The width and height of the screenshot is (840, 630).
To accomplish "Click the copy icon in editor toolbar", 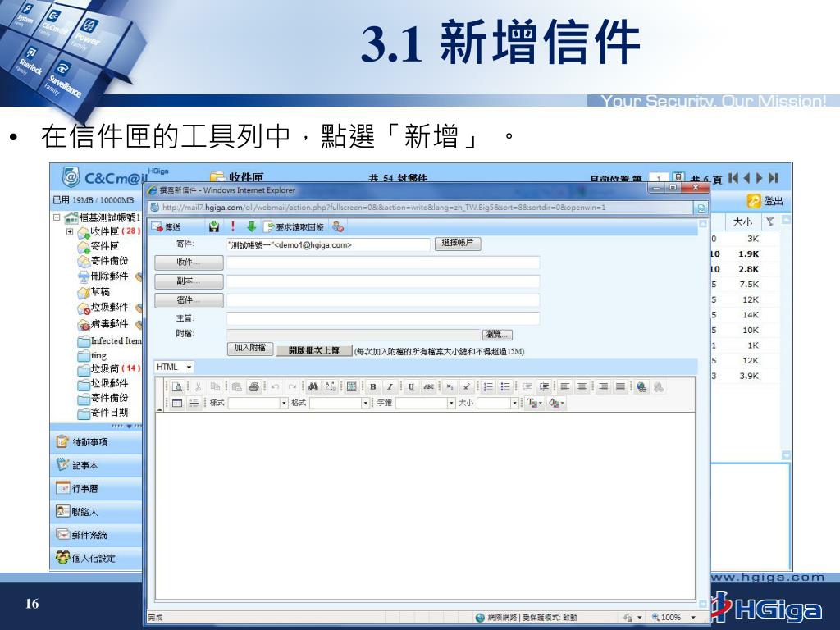I will click(216, 387).
